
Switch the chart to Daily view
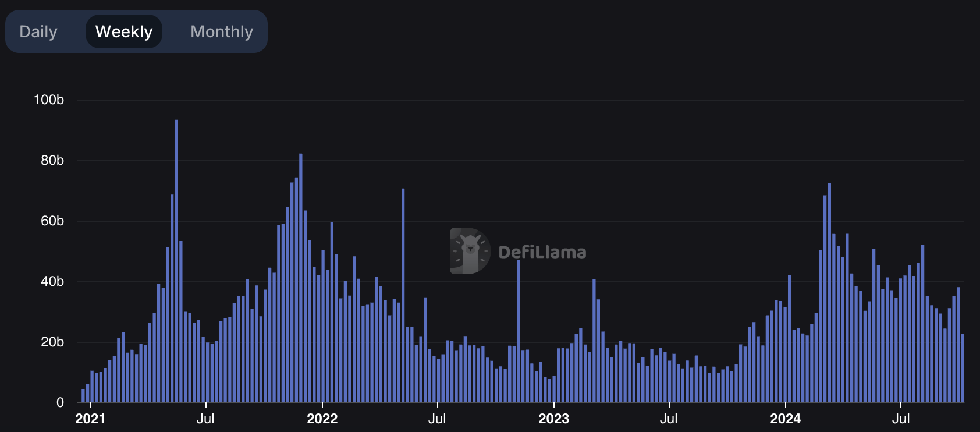pos(38,31)
